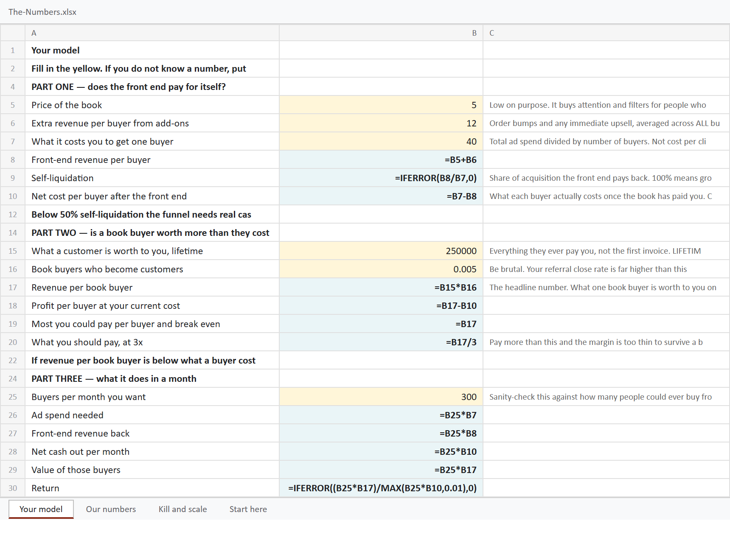Select row 15 header
The image size is (730, 560).
(13, 251)
